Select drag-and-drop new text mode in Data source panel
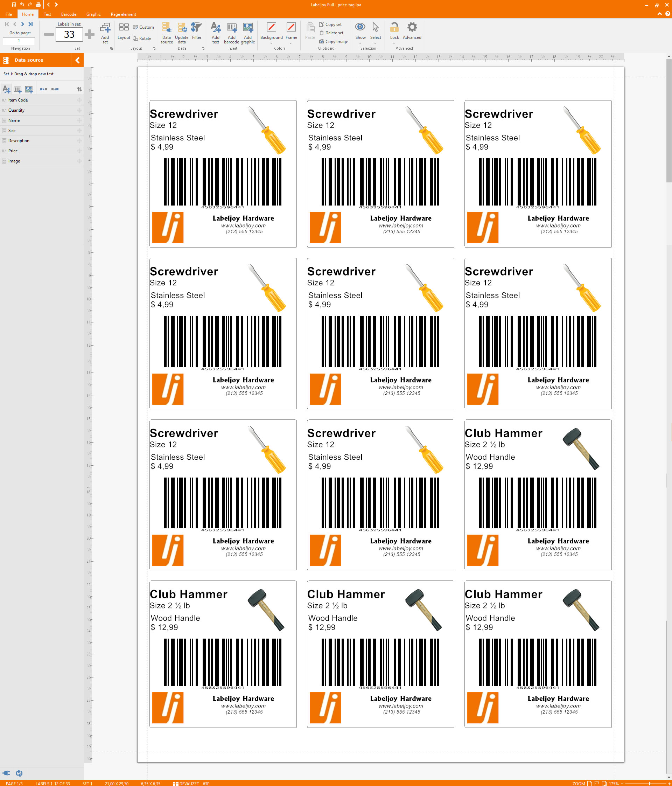672x786 pixels. tap(6, 89)
